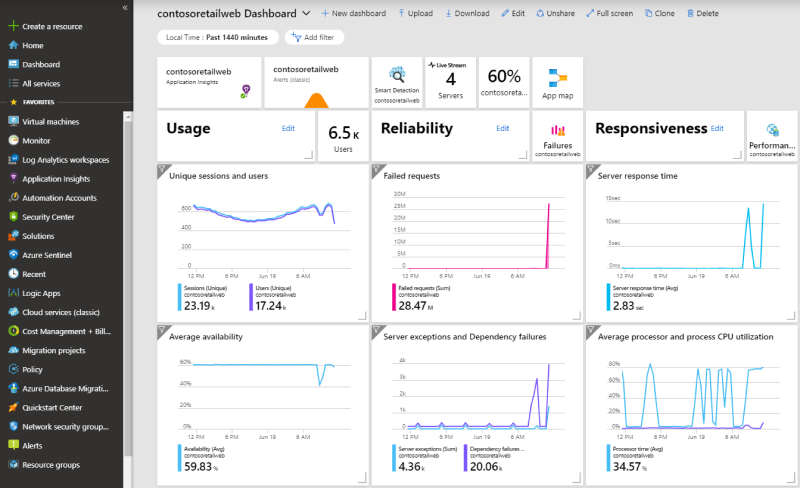The height and width of the screenshot is (488, 800).
Task: Click the Failed requests pink legend swatch
Action: click(394, 297)
